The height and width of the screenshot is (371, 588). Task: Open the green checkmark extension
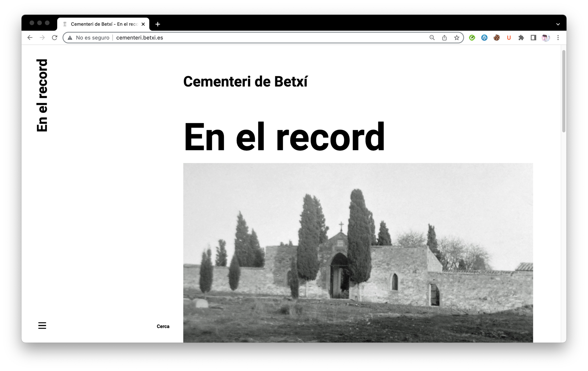click(472, 38)
